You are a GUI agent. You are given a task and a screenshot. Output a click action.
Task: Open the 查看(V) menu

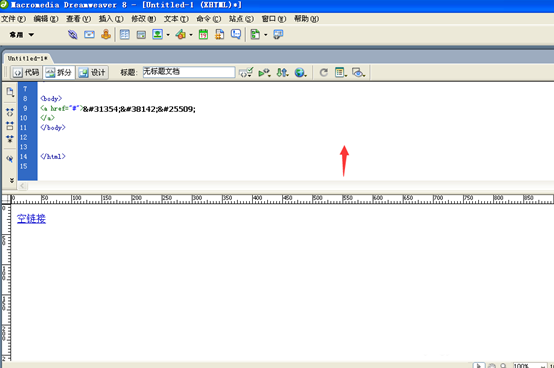click(78, 19)
